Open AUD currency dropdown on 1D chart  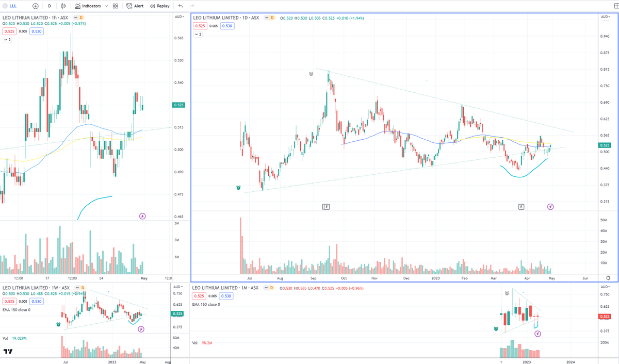tap(607, 17)
